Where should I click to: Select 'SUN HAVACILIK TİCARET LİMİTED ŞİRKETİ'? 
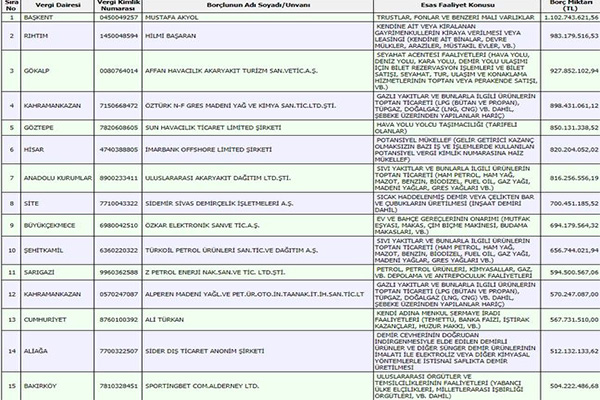(x=213, y=128)
